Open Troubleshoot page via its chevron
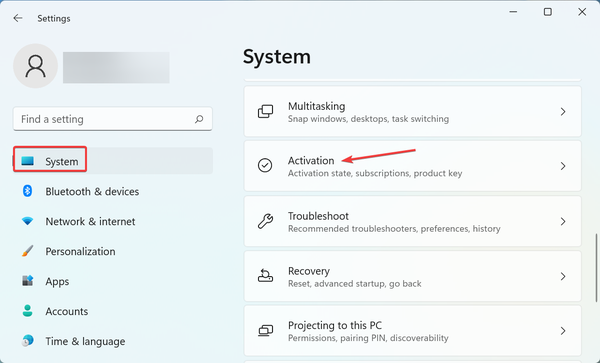600x363 pixels. coord(563,221)
